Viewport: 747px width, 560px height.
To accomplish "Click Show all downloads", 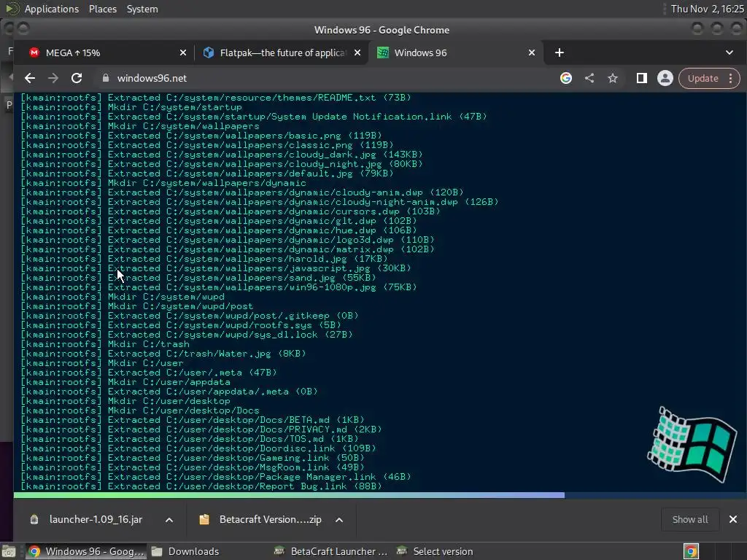I will pyautogui.click(x=690, y=519).
